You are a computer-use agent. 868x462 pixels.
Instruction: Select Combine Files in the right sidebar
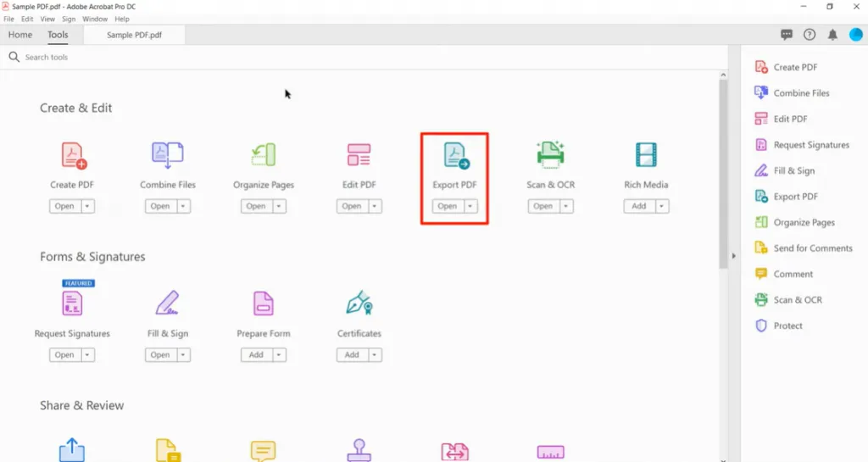click(x=793, y=93)
